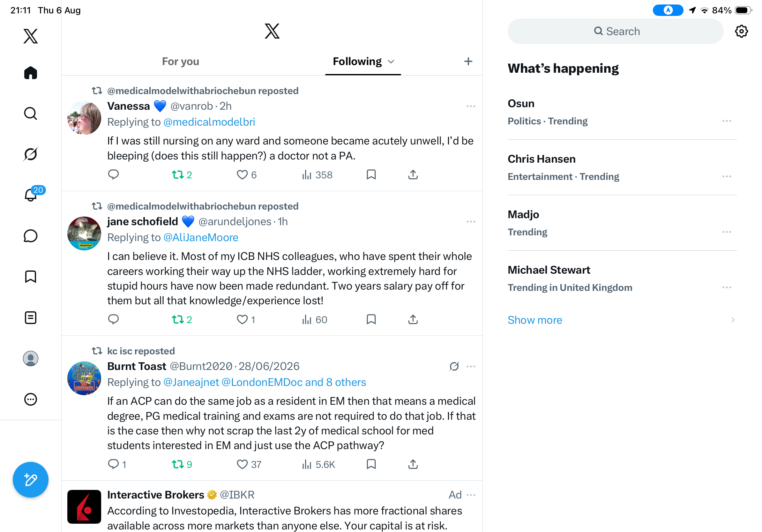Open Messages chat bubble in sidebar
Viewport: 762px width, 532px height.
(x=31, y=236)
